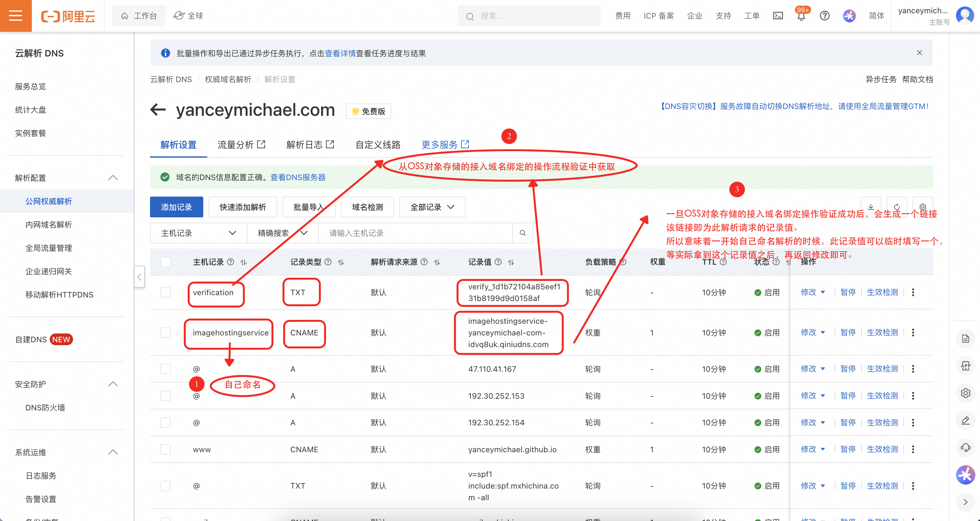The width and height of the screenshot is (980, 521).
Task: Click the search magnifier for host records
Action: [x=523, y=233]
